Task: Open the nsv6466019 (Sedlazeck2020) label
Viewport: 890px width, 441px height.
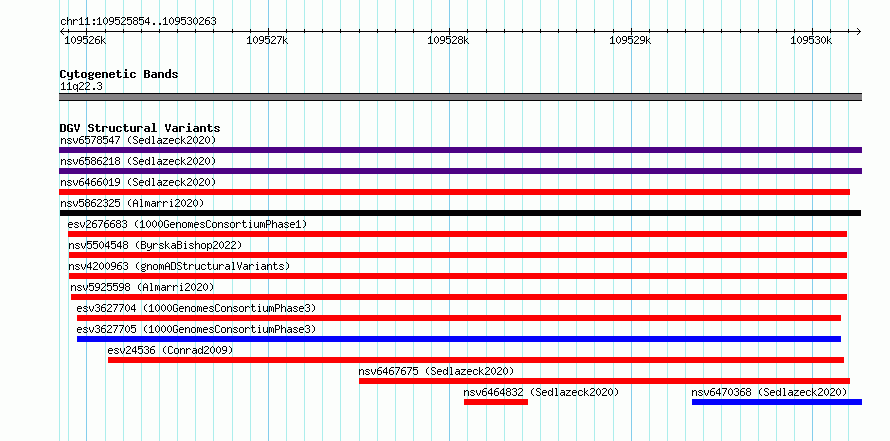Action: coord(138,182)
